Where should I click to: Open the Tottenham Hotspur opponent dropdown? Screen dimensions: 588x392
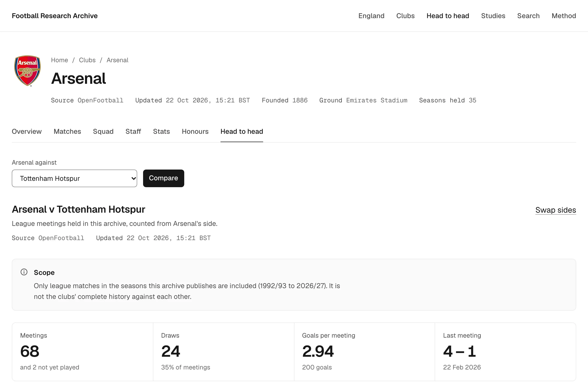coord(74,178)
